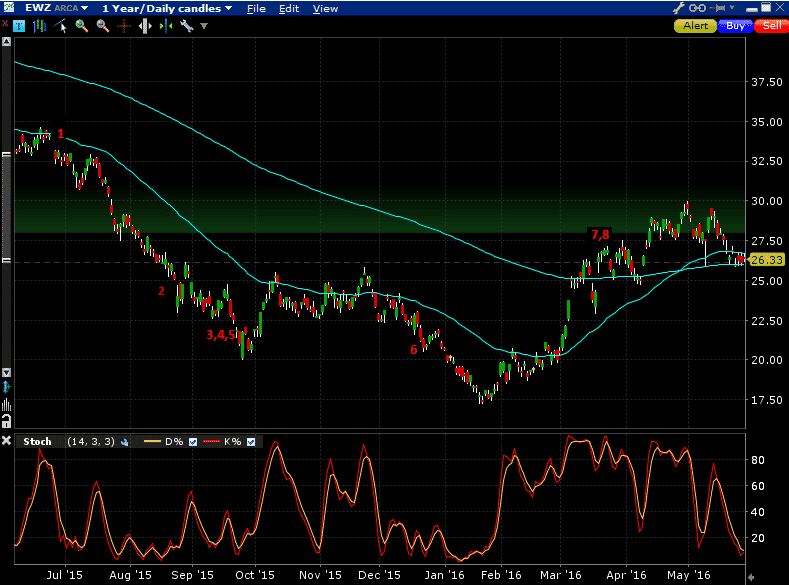Open the View menu
The height and width of the screenshot is (585, 789).
325,9
